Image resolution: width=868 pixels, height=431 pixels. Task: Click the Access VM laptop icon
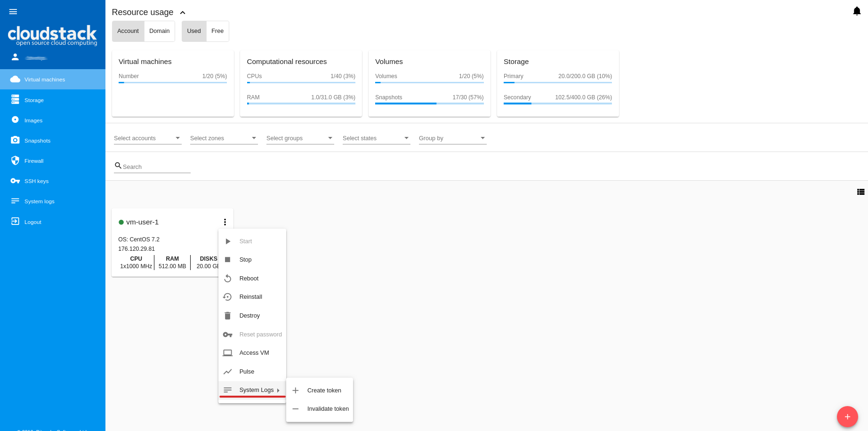[227, 353]
